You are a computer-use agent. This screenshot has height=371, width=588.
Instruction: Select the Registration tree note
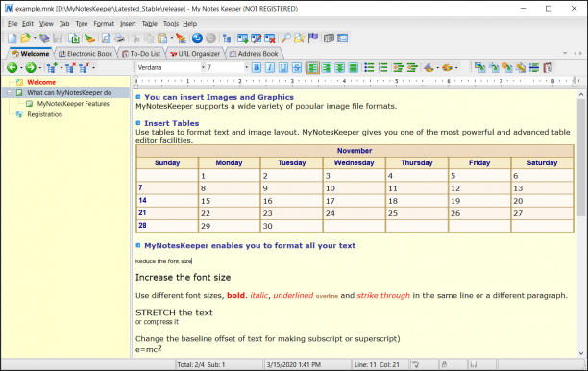44,114
